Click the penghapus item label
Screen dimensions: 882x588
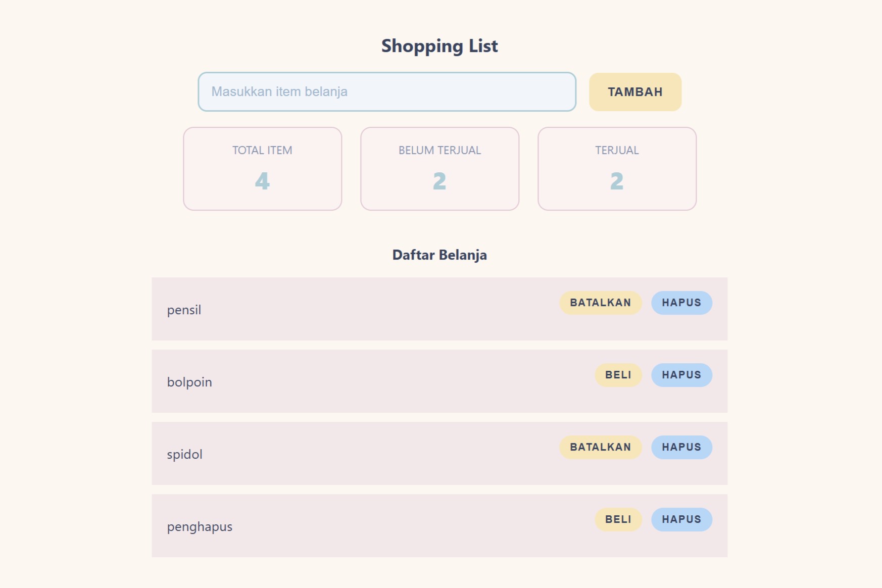click(x=200, y=526)
